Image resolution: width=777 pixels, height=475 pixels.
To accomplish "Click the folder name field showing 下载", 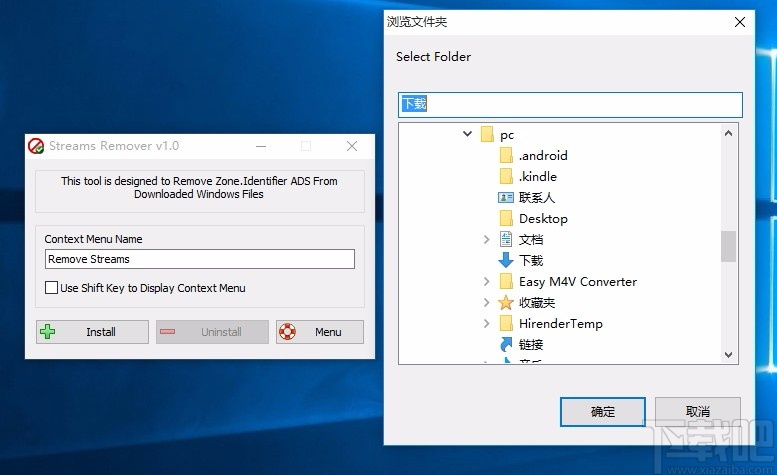I will pos(570,105).
